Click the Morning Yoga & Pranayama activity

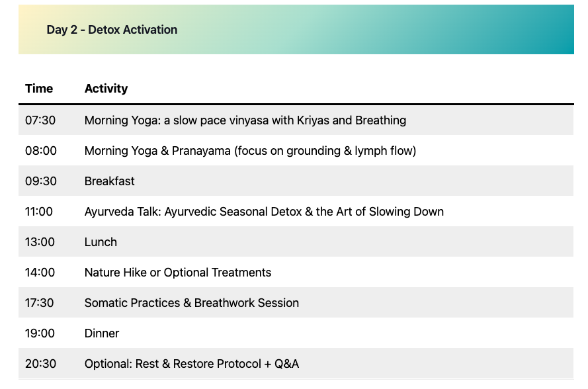250,151
